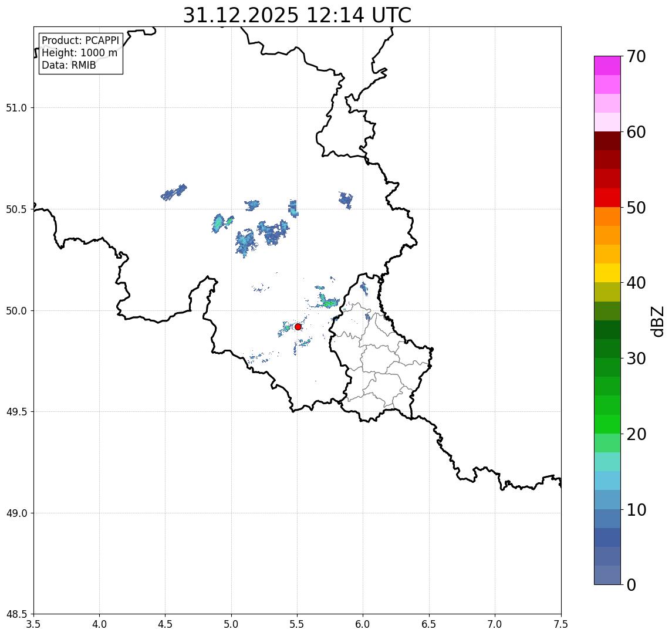The height and width of the screenshot is (636, 672).
Task: Click the colorbar tick label 50
Action: click(636, 208)
